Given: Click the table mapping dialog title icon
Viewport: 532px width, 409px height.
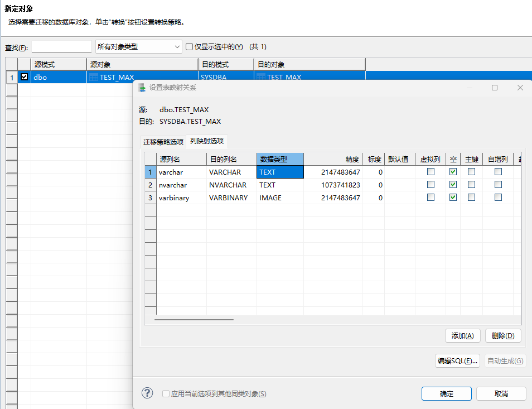Looking at the screenshot, I should pos(142,88).
